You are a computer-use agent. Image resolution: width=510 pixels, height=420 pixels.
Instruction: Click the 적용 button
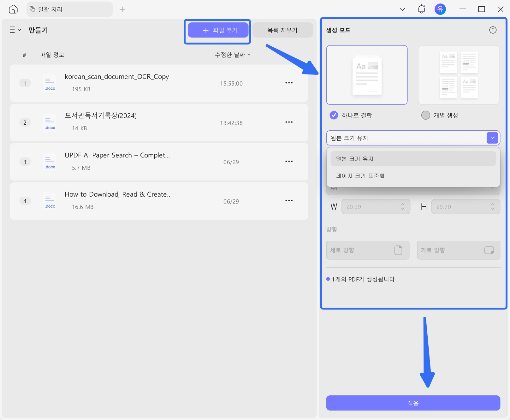[413, 403]
